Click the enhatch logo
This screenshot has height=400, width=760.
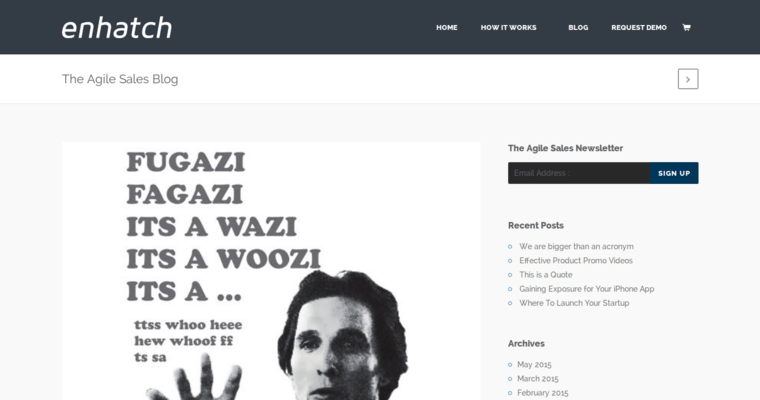[117, 28]
